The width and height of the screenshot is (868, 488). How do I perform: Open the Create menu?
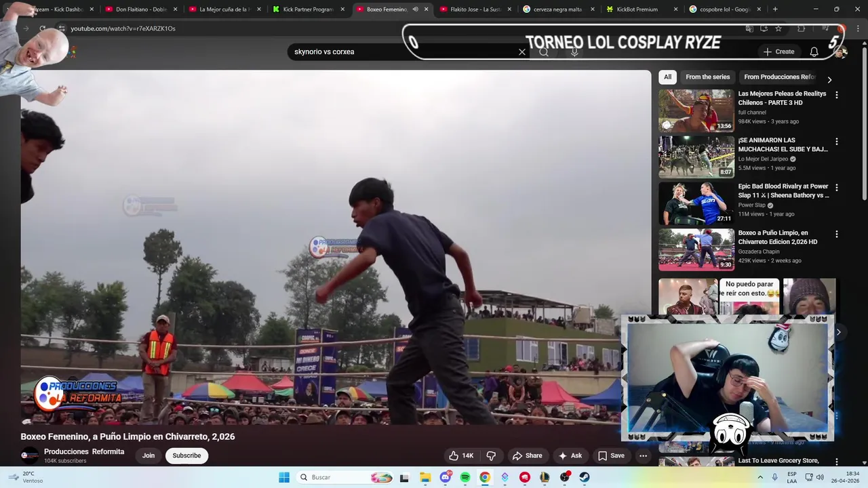[778, 52]
